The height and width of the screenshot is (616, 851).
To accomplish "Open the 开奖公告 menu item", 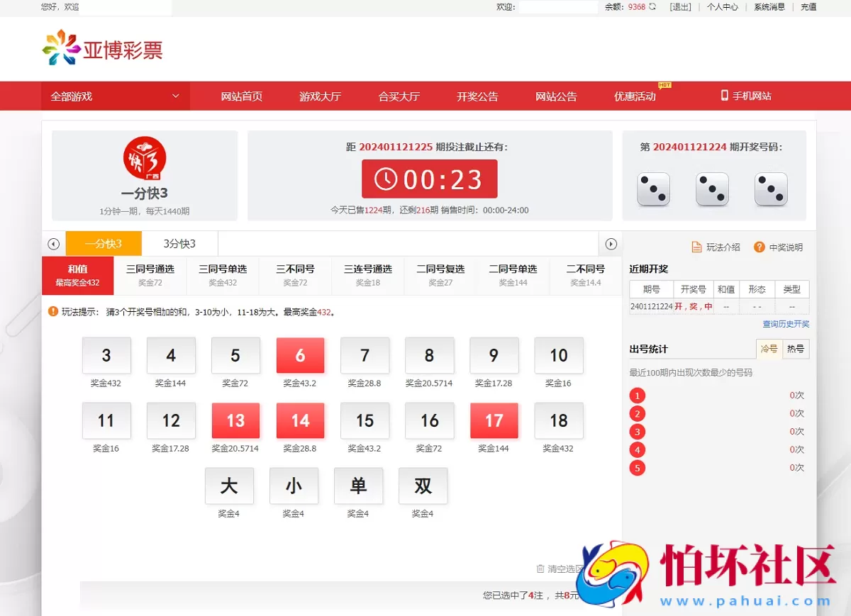I will point(477,95).
